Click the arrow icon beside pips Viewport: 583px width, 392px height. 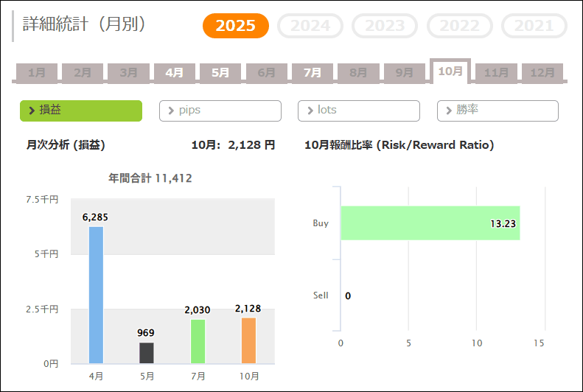[171, 111]
